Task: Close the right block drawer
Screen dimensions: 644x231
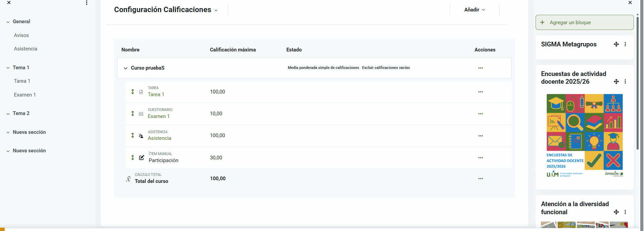Action: click(630, 3)
